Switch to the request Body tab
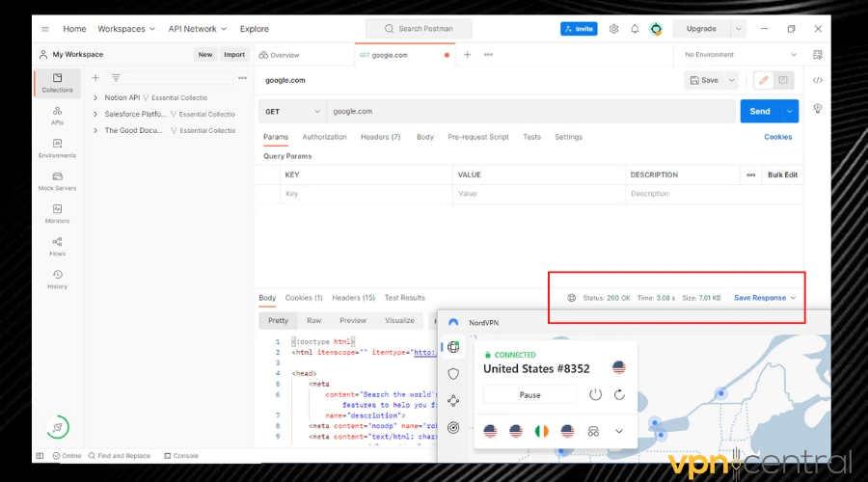The height and width of the screenshot is (482, 868). [x=425, y=137]
